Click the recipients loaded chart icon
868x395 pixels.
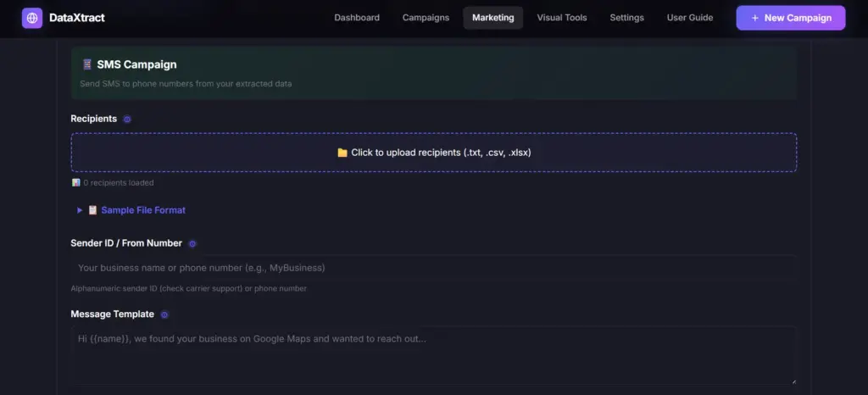(75, 182)
